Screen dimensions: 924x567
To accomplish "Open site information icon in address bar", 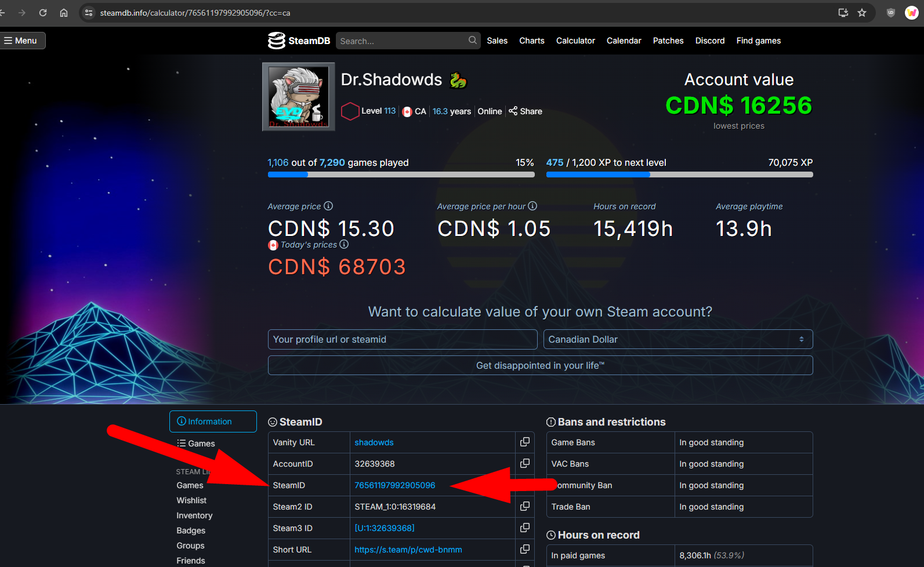I will coord(89,13).
